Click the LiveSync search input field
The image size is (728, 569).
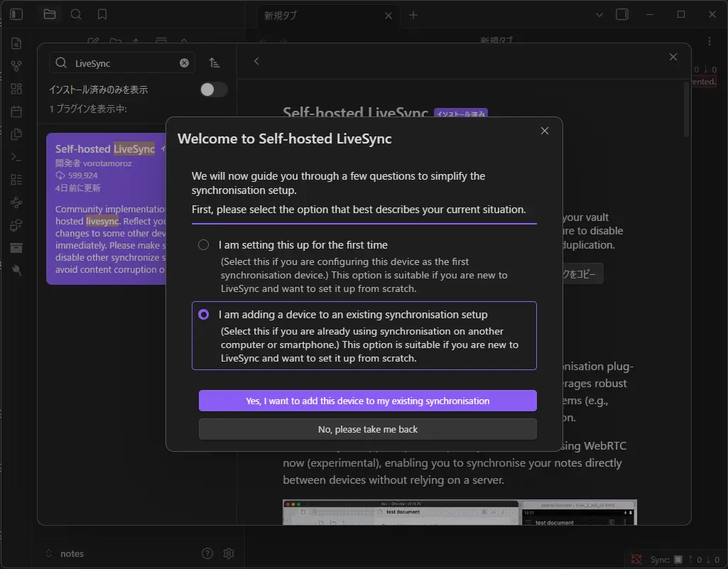point(121,63)
